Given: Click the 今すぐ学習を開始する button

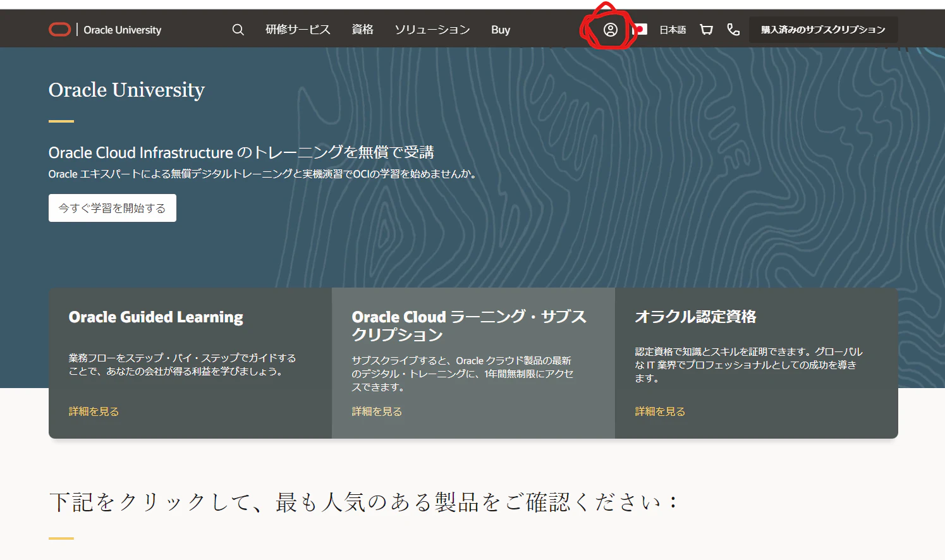Looking at the screenshot, I should tap(113, 208).
